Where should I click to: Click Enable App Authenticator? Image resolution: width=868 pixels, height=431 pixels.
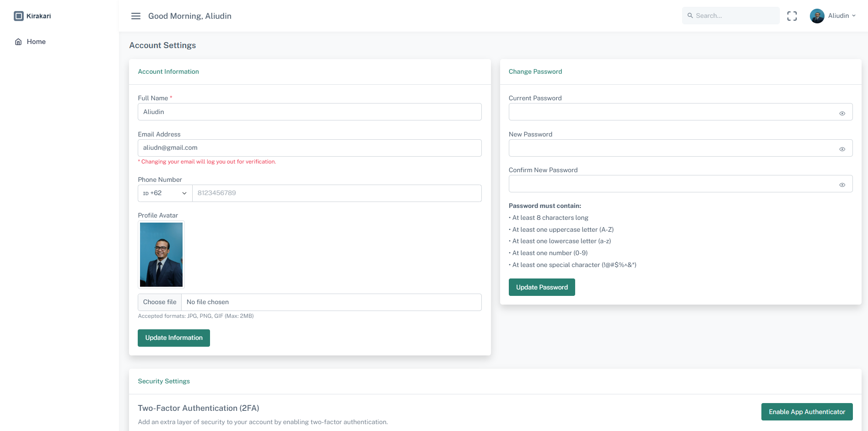click(x=807, y=412)
